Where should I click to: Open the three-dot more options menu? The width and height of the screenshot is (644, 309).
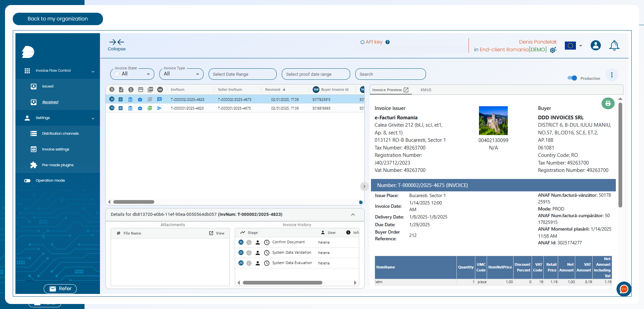[612, 75]
